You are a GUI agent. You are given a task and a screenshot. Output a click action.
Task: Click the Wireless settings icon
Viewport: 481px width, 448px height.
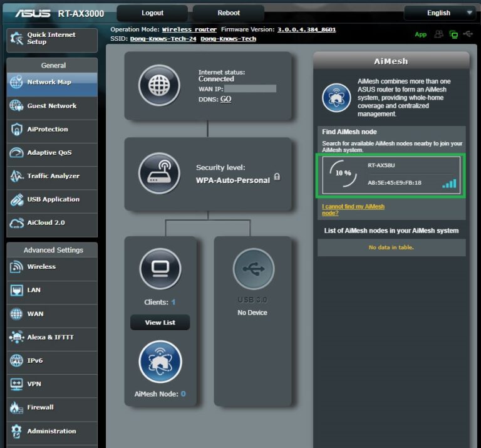point(16,267)
